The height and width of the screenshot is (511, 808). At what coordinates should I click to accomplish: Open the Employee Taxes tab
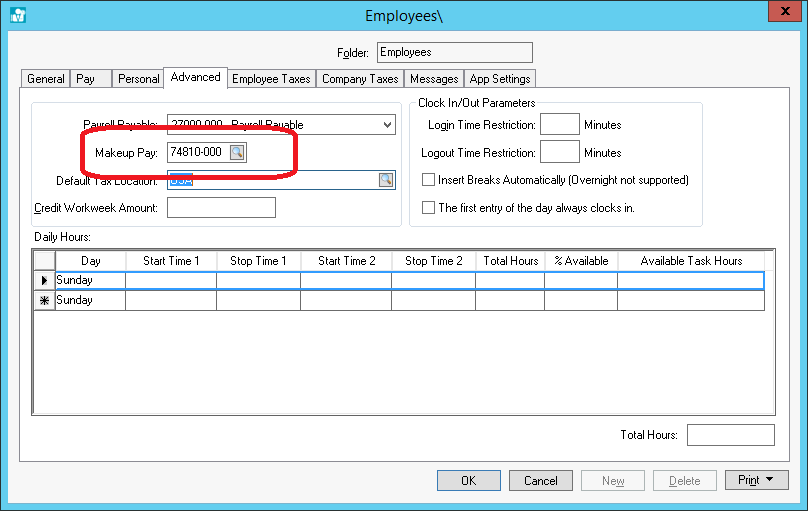tap(272, 79)
